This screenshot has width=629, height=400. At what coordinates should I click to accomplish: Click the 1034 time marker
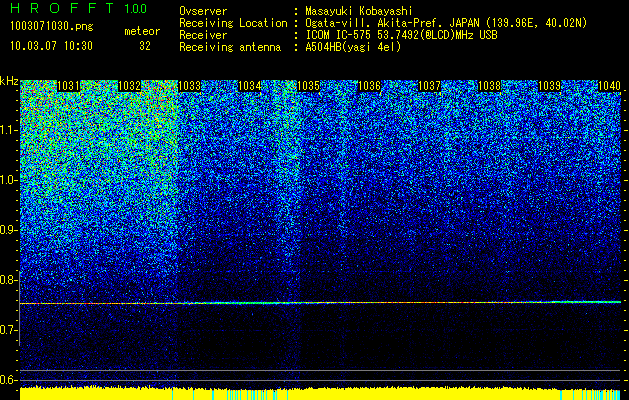pos(249,86)
